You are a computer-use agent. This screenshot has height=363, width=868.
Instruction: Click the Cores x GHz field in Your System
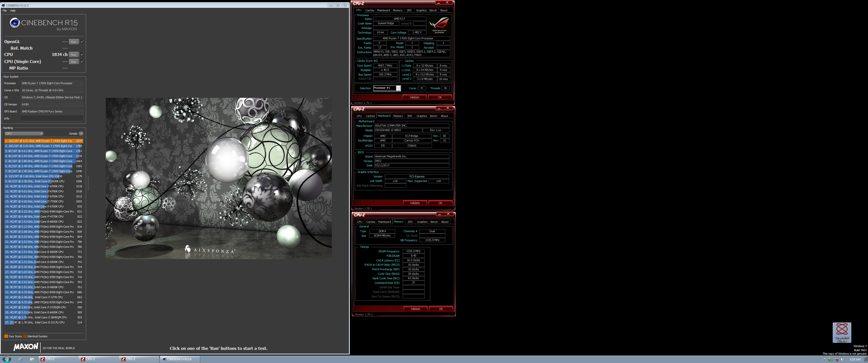point(52,90)
